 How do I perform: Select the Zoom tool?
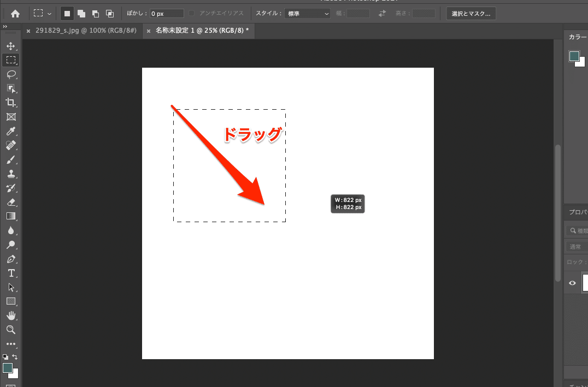click(11, 330)
